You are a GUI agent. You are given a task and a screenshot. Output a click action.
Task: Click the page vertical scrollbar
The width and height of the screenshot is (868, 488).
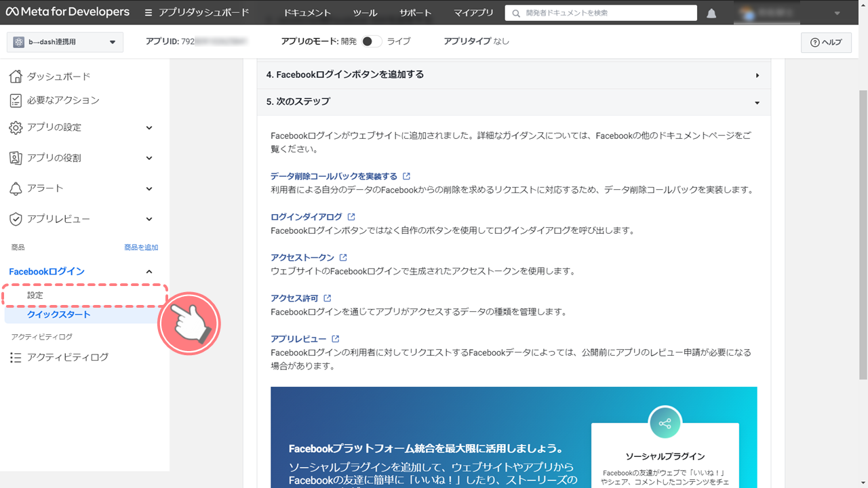(863, 234)
